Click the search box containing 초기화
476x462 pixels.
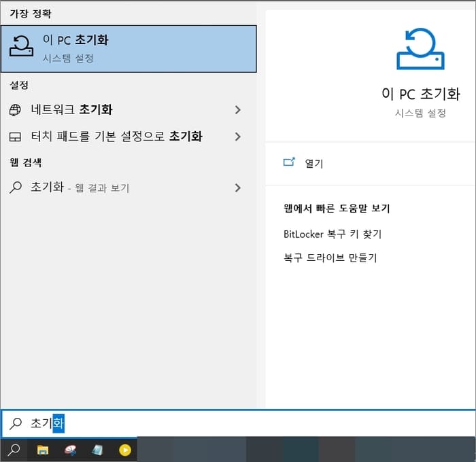click(x=238, y=423)
